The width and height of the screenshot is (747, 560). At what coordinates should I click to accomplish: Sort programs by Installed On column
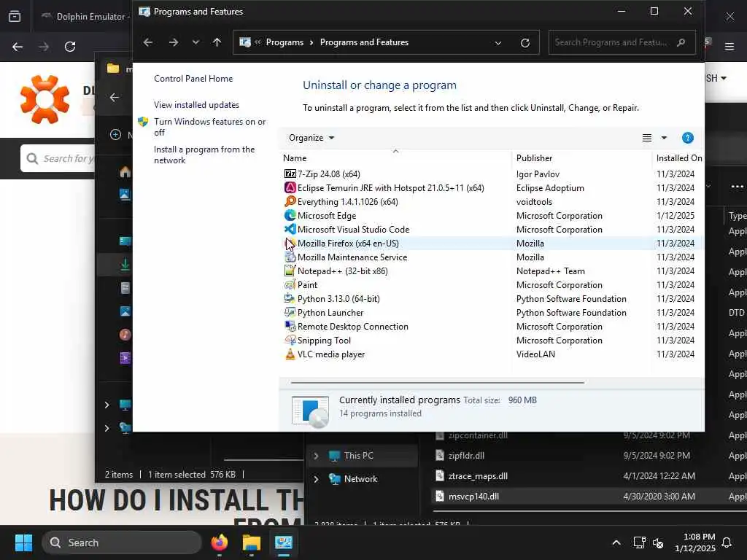(679, 158)
